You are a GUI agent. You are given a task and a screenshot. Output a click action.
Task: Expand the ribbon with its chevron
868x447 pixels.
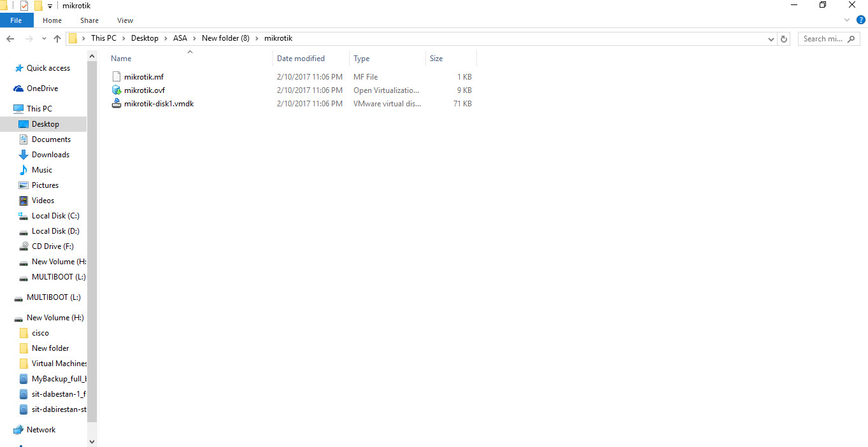[847, 20]
